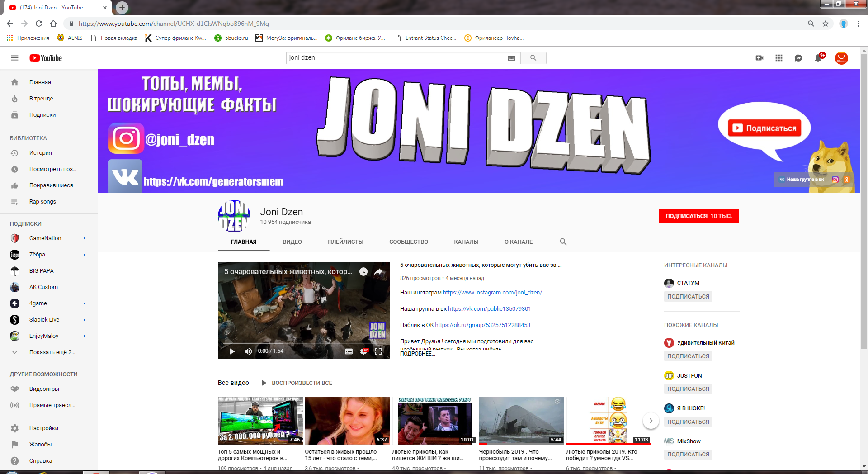Click Watch Later clock icon on video player
Image resolution: width=868 pixels, height=474 pixels.
363,271
